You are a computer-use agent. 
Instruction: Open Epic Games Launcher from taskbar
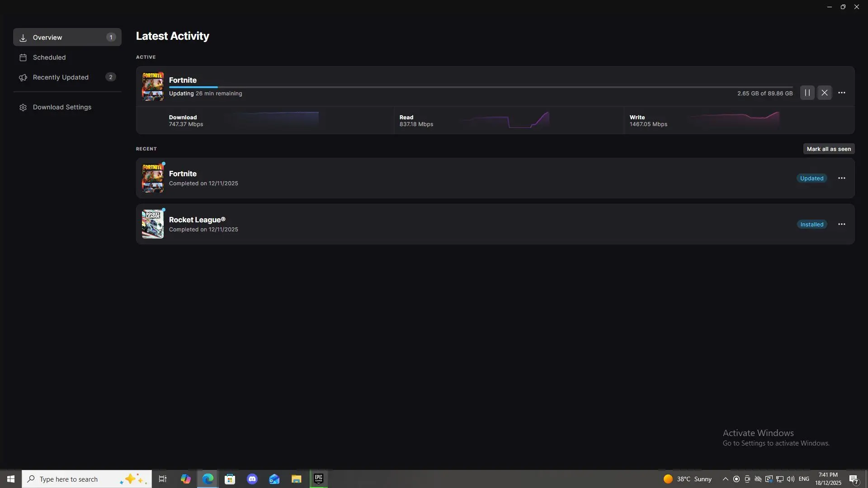tap(318, 479)
